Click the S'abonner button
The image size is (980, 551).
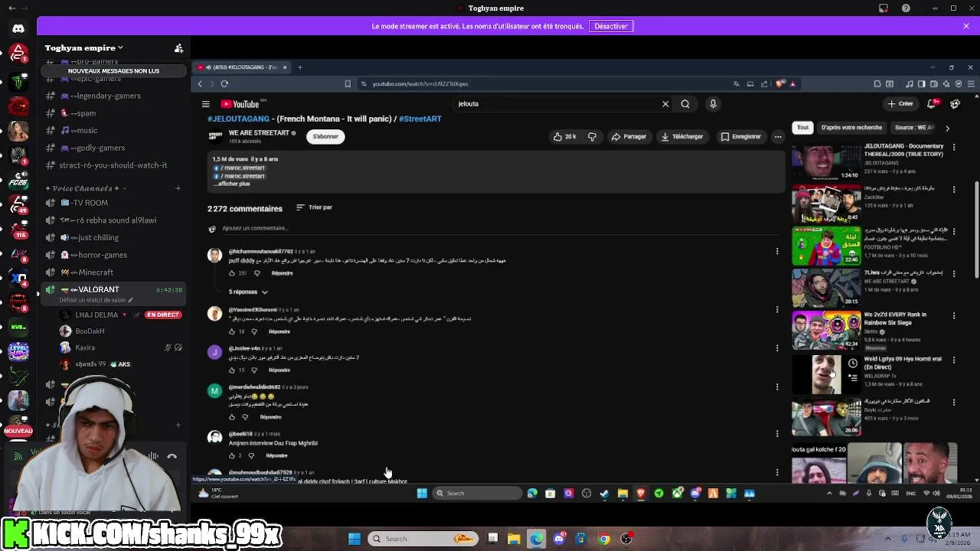(325, 136)
